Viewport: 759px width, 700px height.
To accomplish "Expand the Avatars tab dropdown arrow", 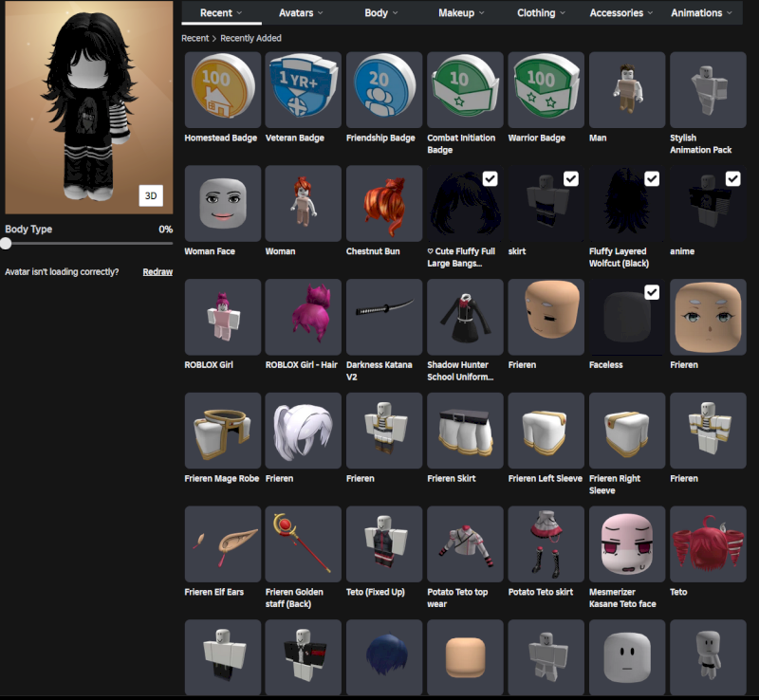I will point(321,13).
